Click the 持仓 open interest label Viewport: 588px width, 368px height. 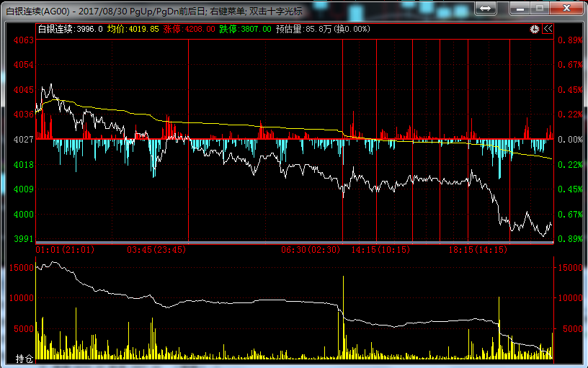(24, 359)
